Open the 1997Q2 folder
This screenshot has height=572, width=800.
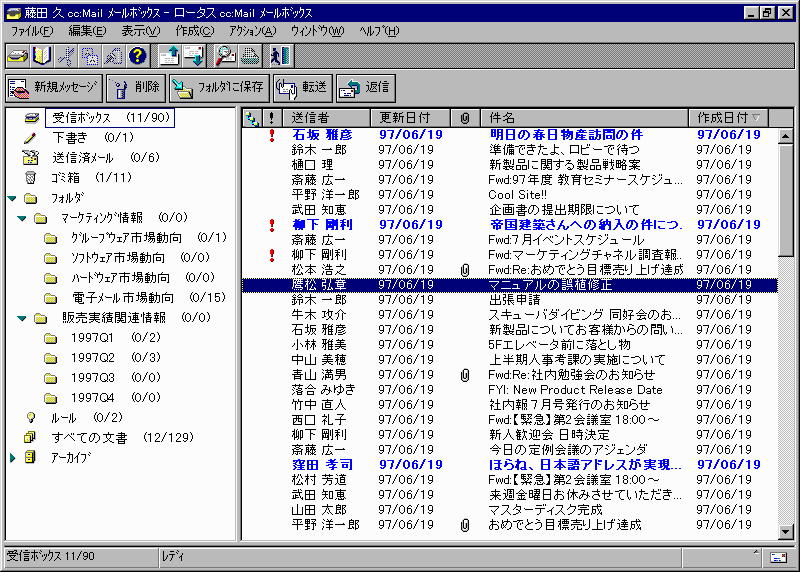pos(115,358)
